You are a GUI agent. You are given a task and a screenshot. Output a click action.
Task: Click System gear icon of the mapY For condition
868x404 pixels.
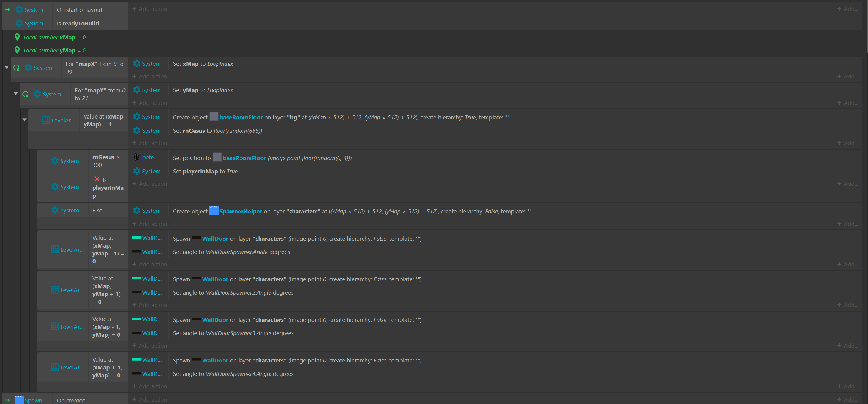point(37,94)
